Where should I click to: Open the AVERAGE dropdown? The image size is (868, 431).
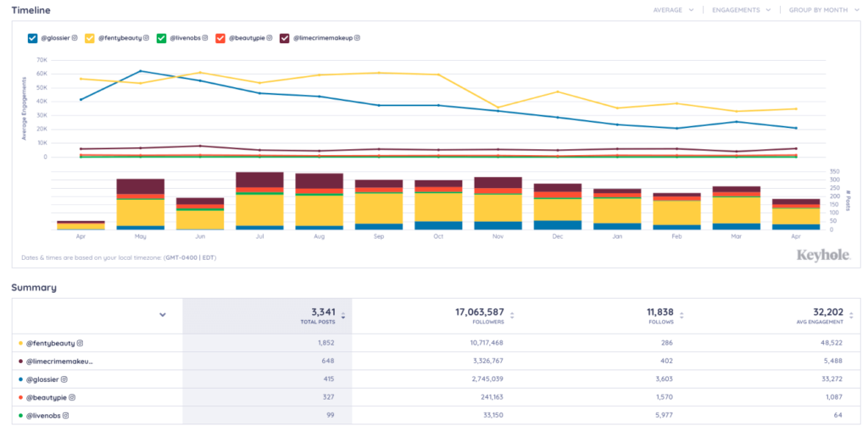[673, 10]
